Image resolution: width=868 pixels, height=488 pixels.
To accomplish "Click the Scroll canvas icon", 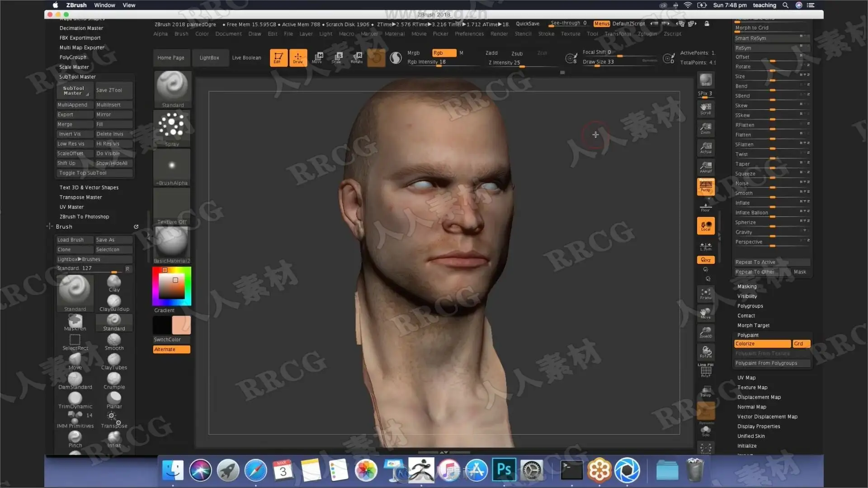I will point(705,108).
